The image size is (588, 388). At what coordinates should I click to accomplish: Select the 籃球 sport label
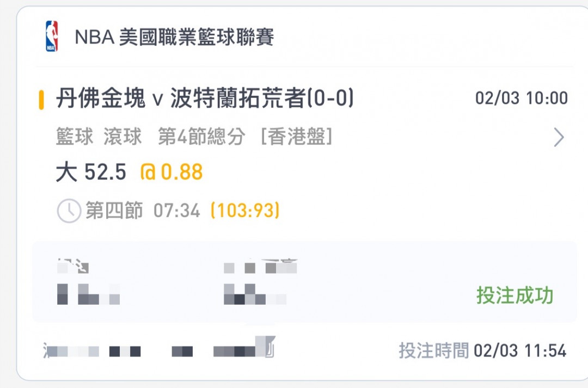(x=75, y=137)
